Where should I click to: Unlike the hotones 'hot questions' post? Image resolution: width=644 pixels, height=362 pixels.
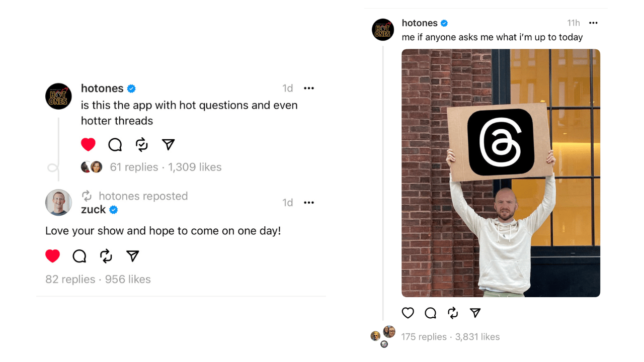88,145
